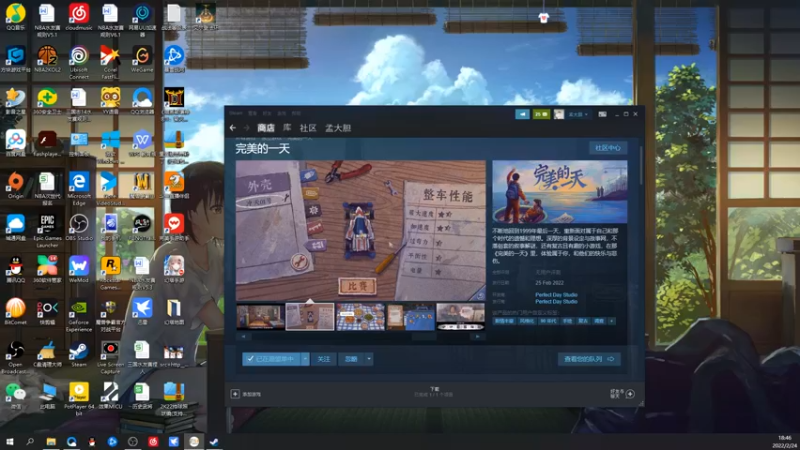Click the thumbnail strip scrollbar handle

click(423, 337)
